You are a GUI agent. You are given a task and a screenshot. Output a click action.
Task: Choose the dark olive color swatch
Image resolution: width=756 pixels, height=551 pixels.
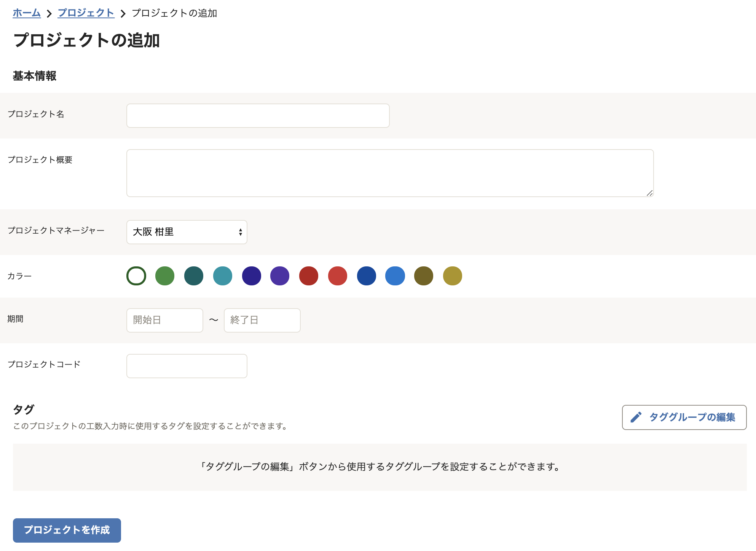424,276
